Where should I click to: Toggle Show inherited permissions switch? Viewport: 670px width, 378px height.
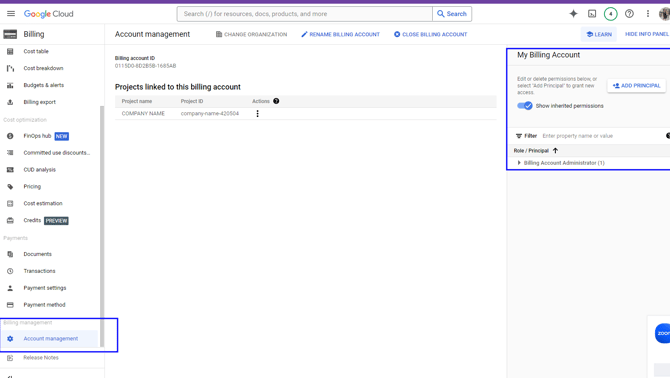[x=525, y=106]
